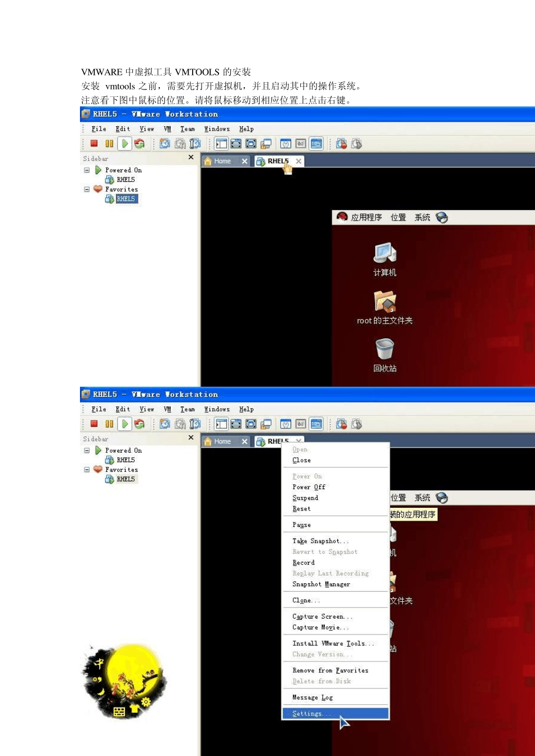Choose Snapshot Manager in the context menu
This screenshot has height=756, width=535.
point(336,584)
